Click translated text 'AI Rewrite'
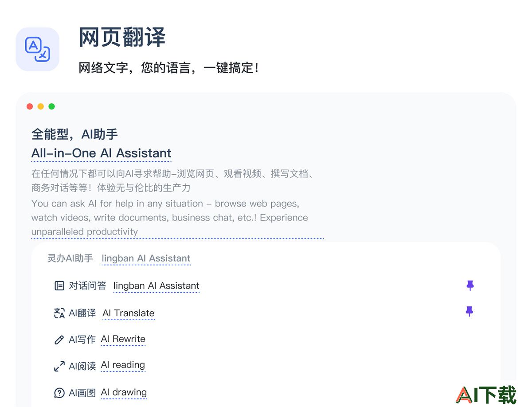The width and height of the screenshot is (532, 407). pyautogui.click(x=123, y=339)
